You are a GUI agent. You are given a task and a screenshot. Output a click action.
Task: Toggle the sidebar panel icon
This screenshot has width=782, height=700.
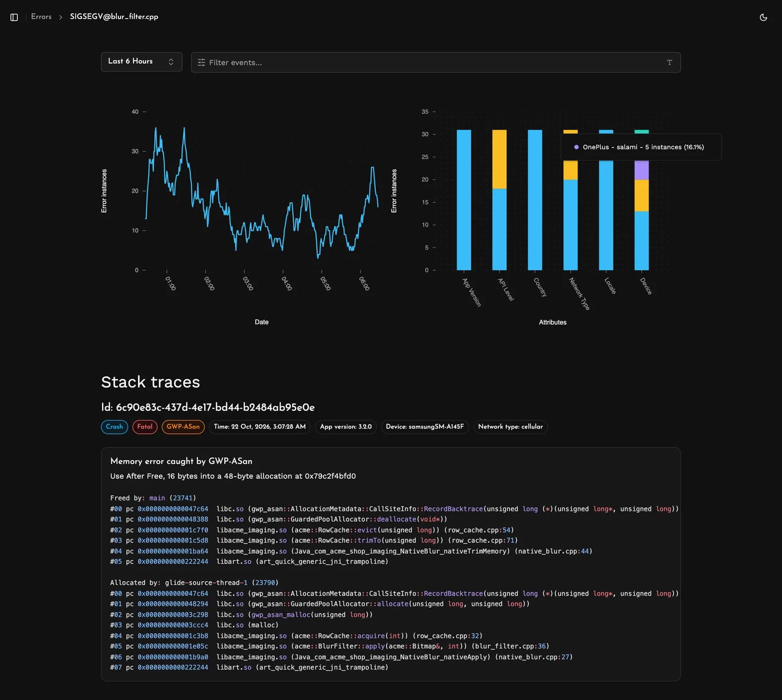[x=14, y=17]
